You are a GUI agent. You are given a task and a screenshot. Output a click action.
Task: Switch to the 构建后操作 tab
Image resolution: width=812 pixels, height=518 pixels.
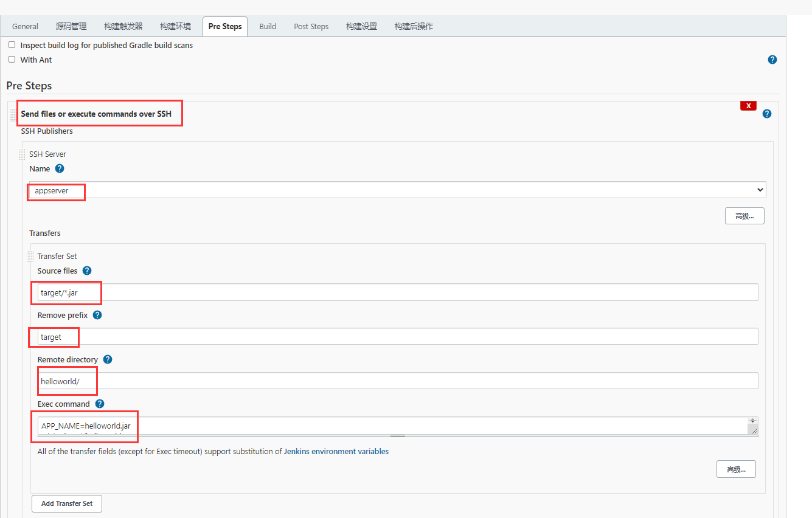click(x=414, y=26)
